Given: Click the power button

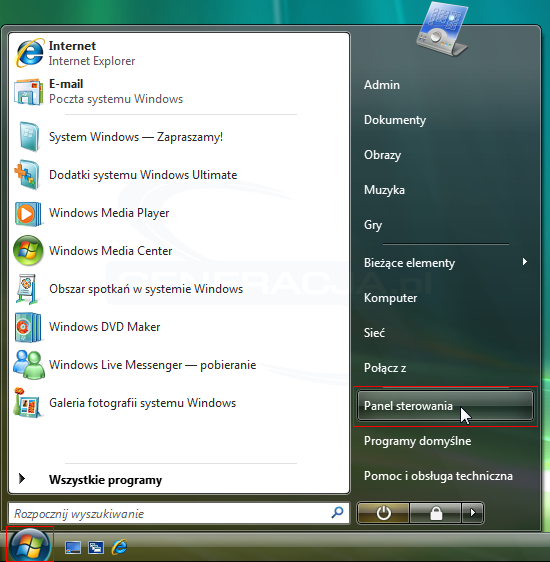Looking at the screenshot, I should (x=383, y=513).
